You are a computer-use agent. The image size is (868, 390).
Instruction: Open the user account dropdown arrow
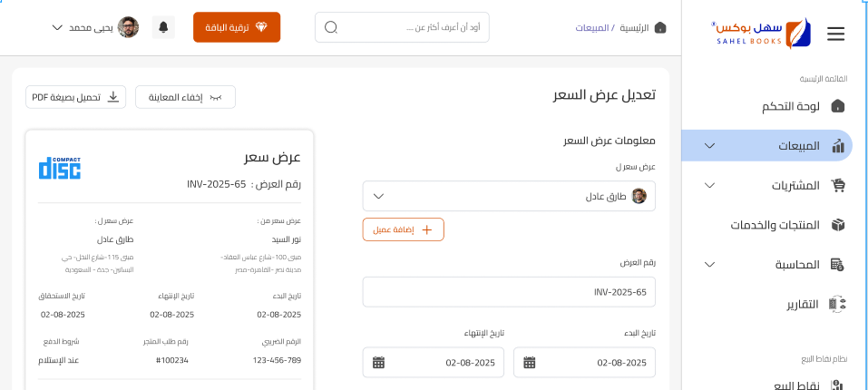click(x=57, y=27)
